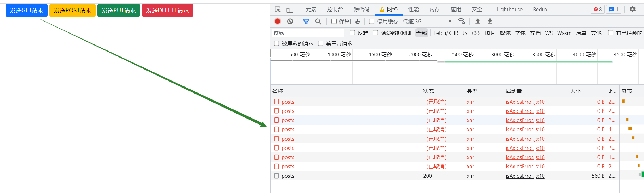
Task: Click the export HAR download arrow icon
Action: pyautogui.click(x=490, y=21)
